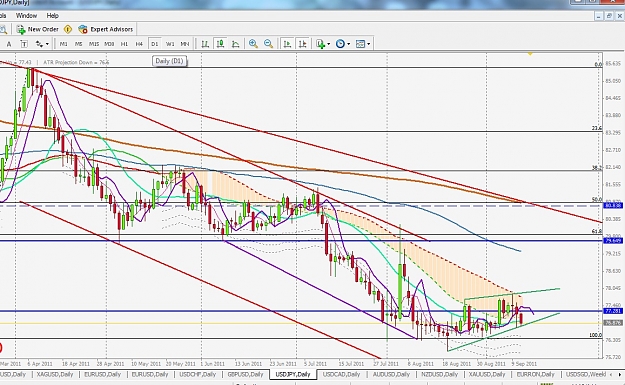Switch to the NZDUSD,Daily chart tab
This screenshot has width=625, height=385.
(440, 375)
